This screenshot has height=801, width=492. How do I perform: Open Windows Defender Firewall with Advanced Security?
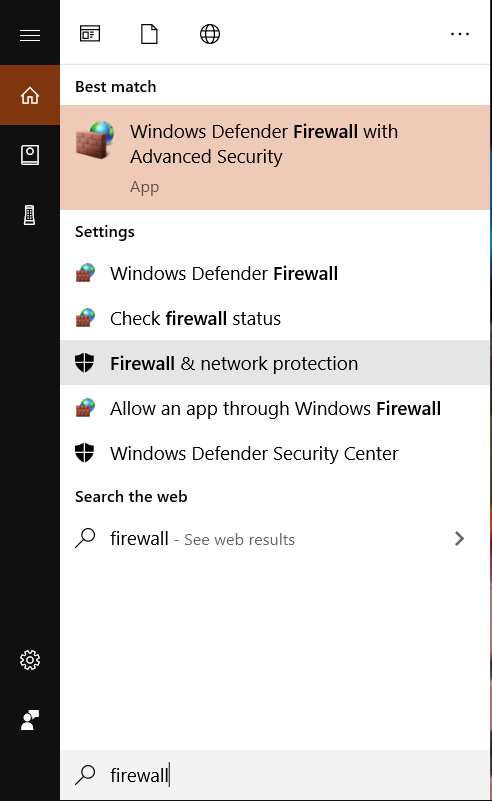click(275, 157)
